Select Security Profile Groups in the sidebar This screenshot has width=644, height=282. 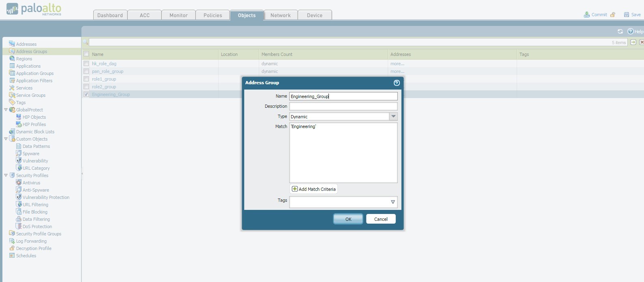click(39, 234)
